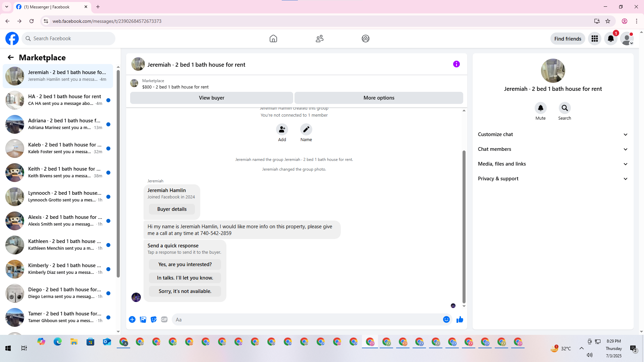Viewport: 644px width, 362px height.
Task: Click the thumbs-up like icon
Action: (460, 319)
